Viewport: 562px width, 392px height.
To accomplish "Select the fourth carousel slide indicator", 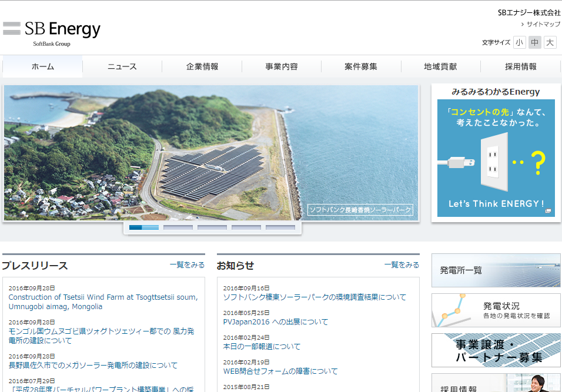I will [246, 227].
